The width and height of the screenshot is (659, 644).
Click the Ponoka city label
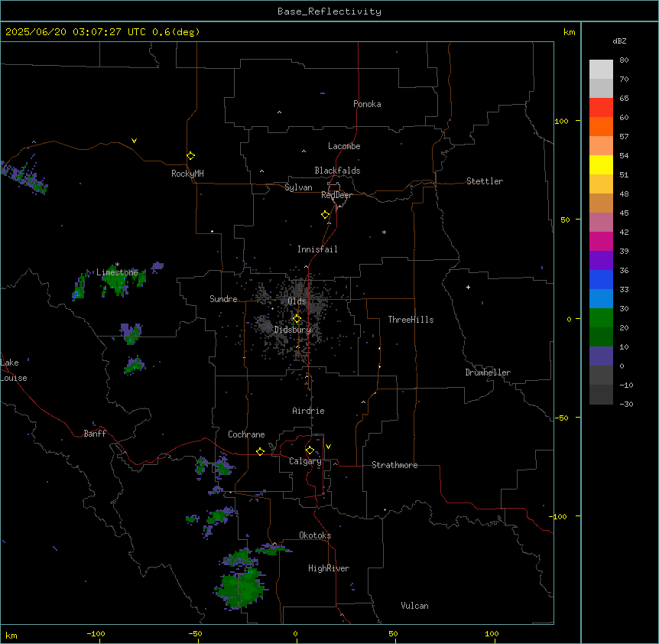367,104
